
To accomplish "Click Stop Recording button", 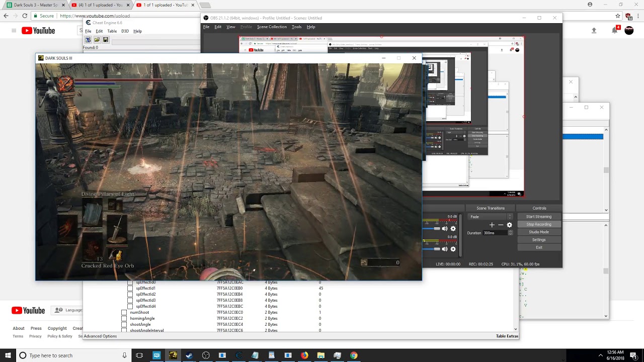I will (539, 224).
